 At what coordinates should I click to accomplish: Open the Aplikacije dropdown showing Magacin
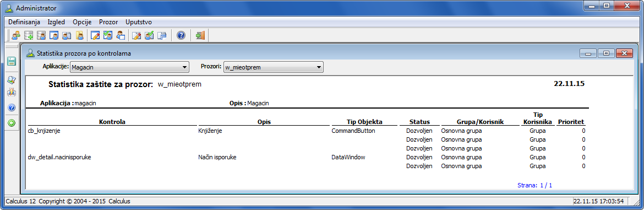[129, 67]
